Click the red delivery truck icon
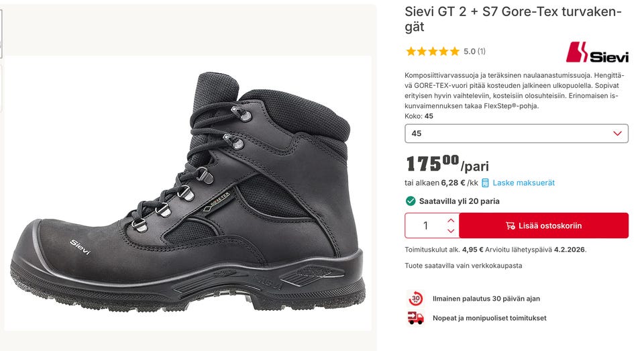The image size is (644, 351). point(415,318)
